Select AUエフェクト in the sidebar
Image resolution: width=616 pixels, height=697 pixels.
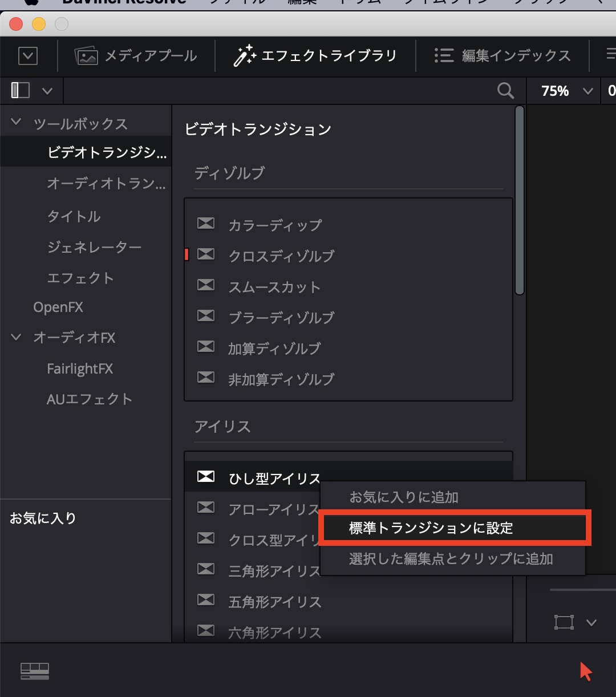coord(90,399)
